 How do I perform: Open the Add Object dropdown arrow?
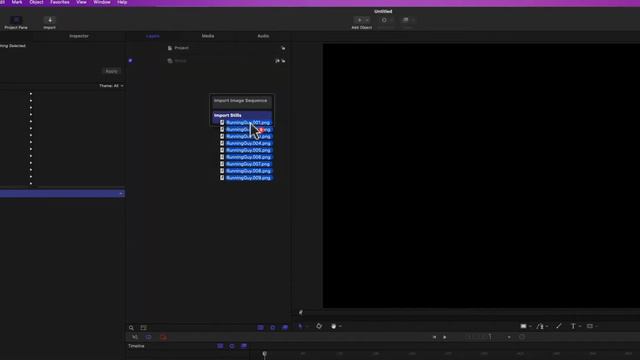[367, 20]
